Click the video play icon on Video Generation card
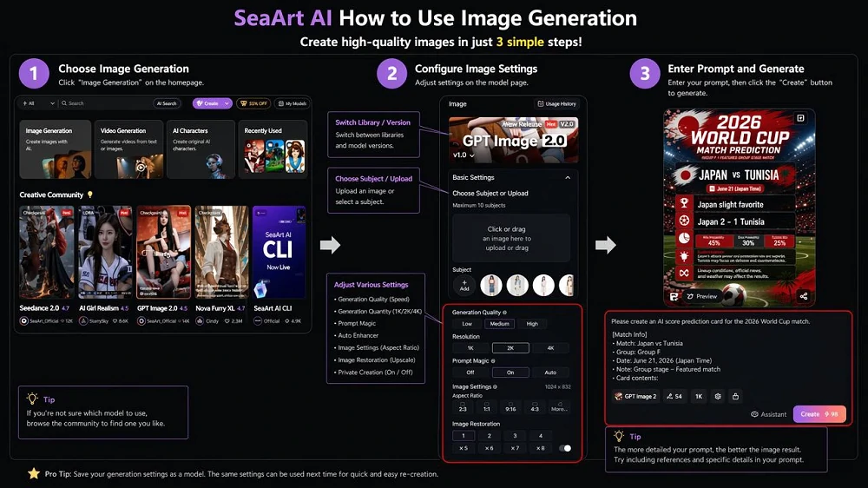868x488 pixels. click(x=141, y=167)
